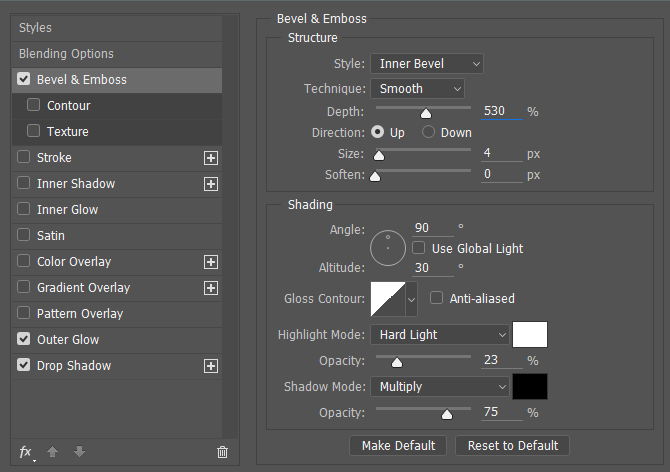Expand the Highlight Mode Hard Light dropdown
Viewport: 670px width, 472px height.
point(440,335)
